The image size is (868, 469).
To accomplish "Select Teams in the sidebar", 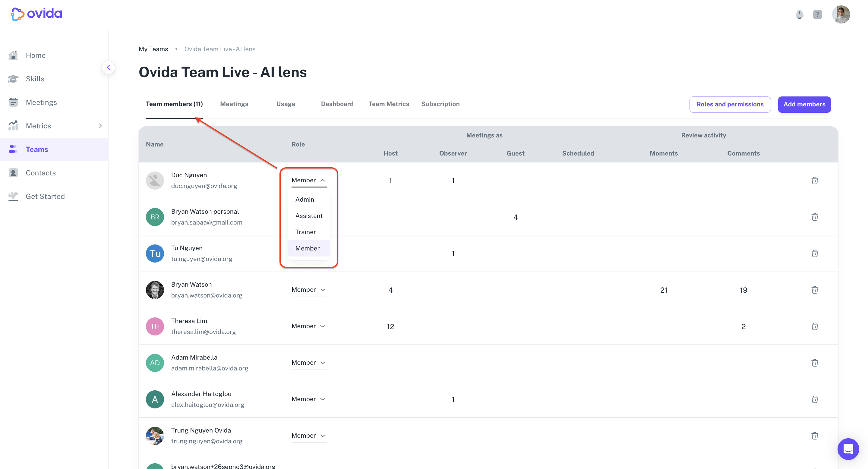I will (54, 150).
